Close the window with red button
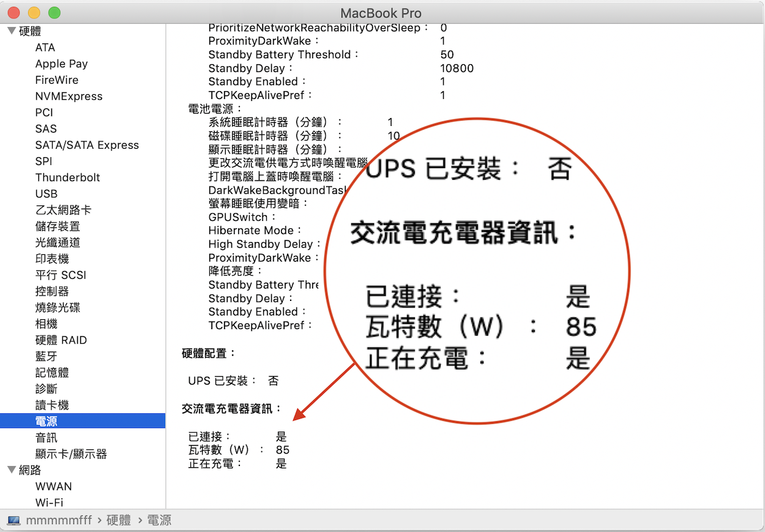Image resolution: width=765 pixels, height=532 pixels. pos(14,13)
